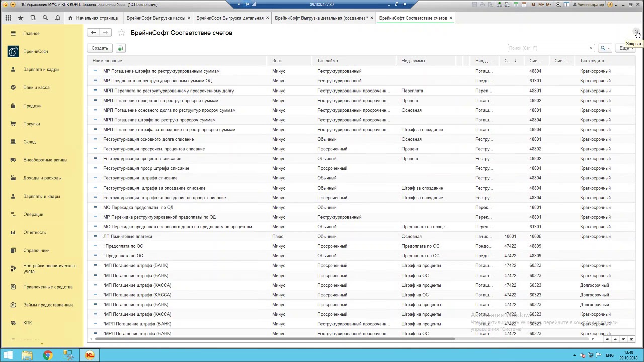Open History icon in top toolbar
This screenshot has width=644, height=362.
pos(33,18)
